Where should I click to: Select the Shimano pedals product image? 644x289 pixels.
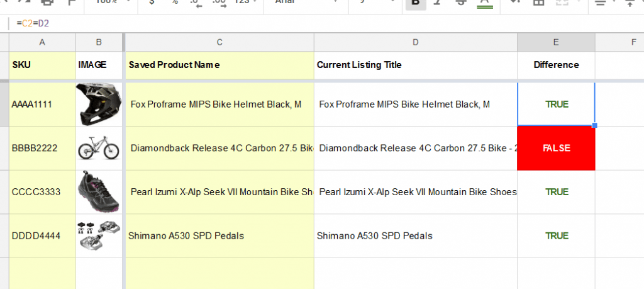[99, 235]
